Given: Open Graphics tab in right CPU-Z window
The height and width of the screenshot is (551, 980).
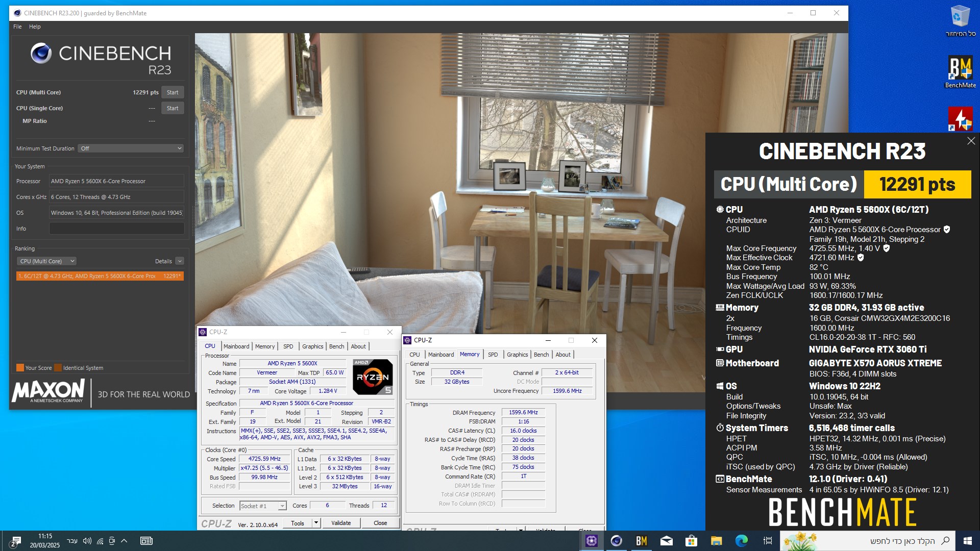Looking at the screenshot, I should pyautogui.click(x=518, y=355).
